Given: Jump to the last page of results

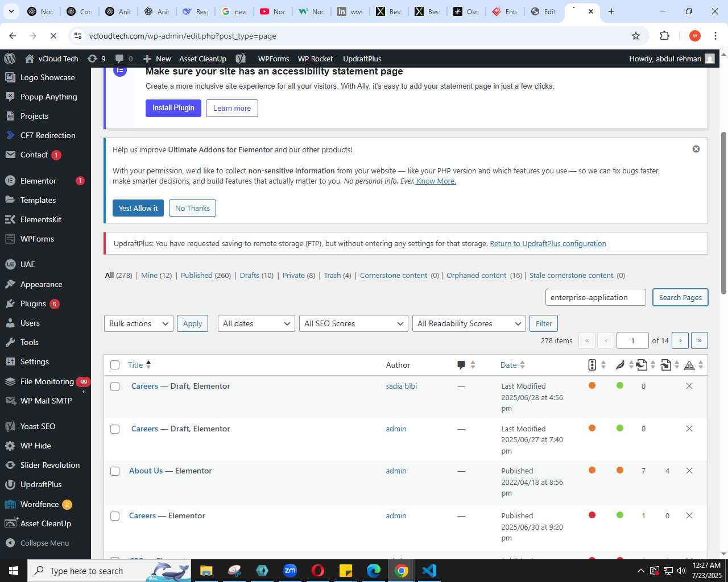Looking at the screenshot, I should [700, 340].
